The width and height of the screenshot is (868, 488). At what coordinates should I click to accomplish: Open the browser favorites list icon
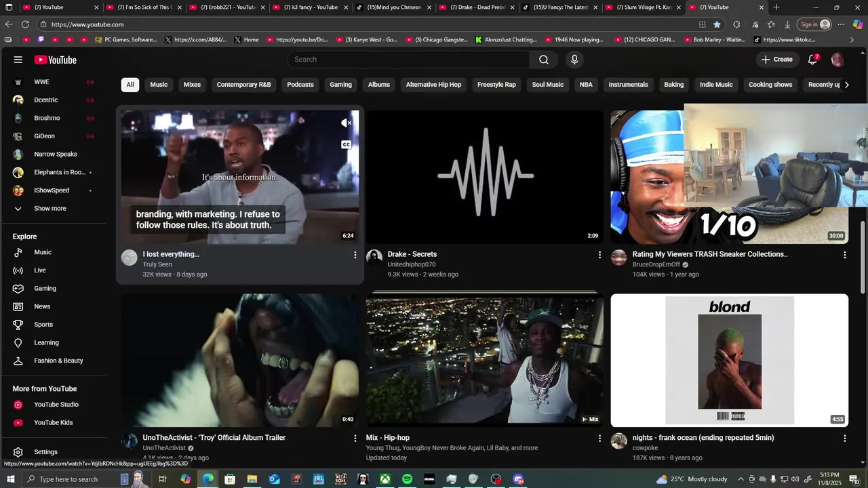click(771, 24)
